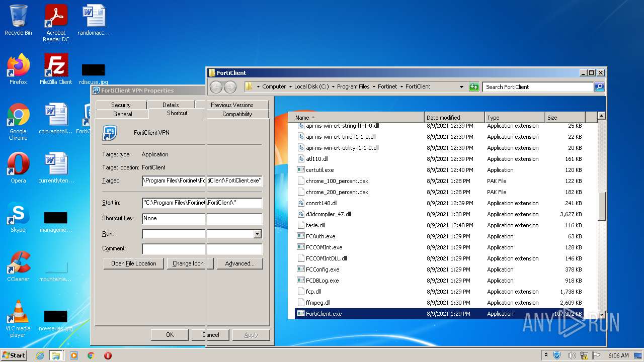Open coloradofoll Word document
The height and width of the screenshot is (362, 644).
(x=56, y=119)
